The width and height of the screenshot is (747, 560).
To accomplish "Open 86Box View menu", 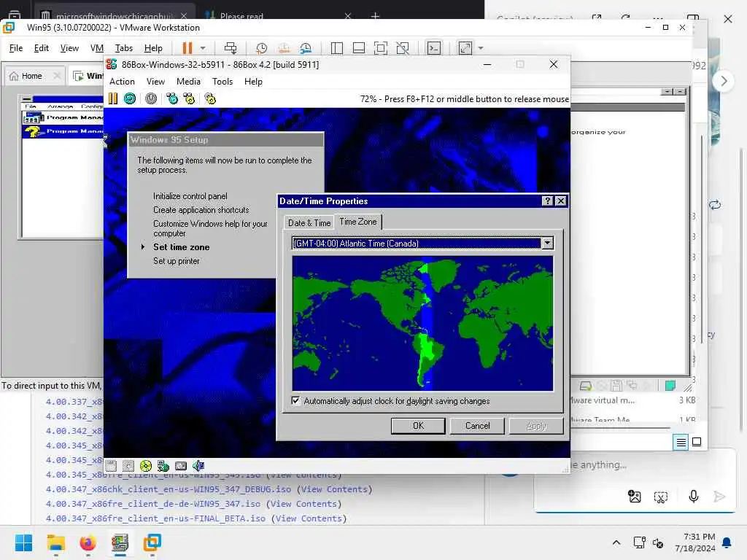I will (x=155, y=82).
